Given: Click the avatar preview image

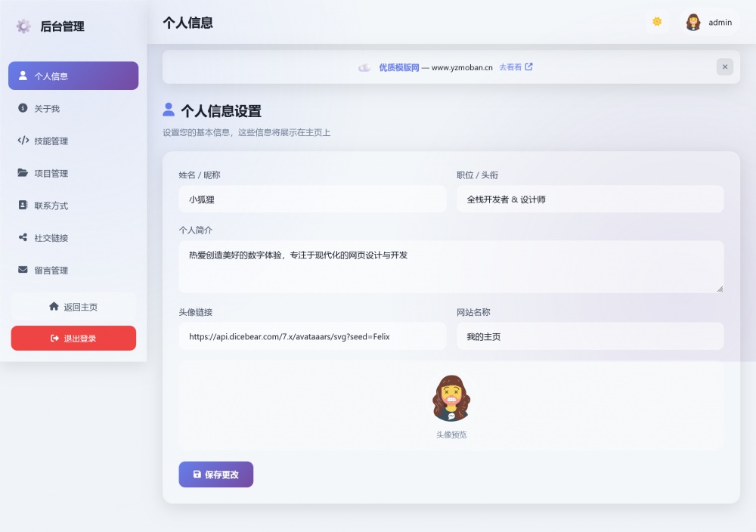Looking at the screenshot, I should 451,398.
